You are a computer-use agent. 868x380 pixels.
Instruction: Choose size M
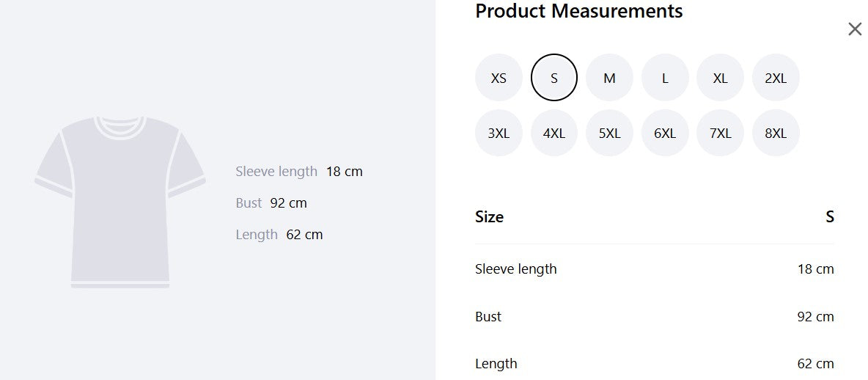click(609, 78)
